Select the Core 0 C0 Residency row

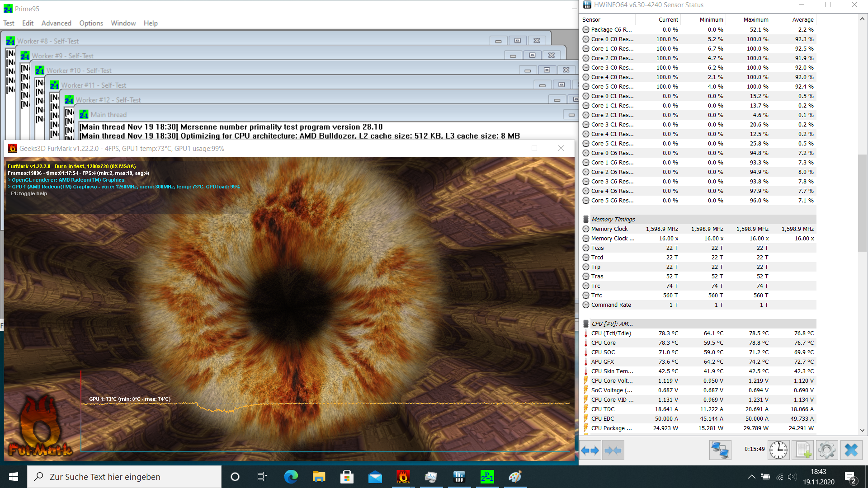(x=698, y=39)
